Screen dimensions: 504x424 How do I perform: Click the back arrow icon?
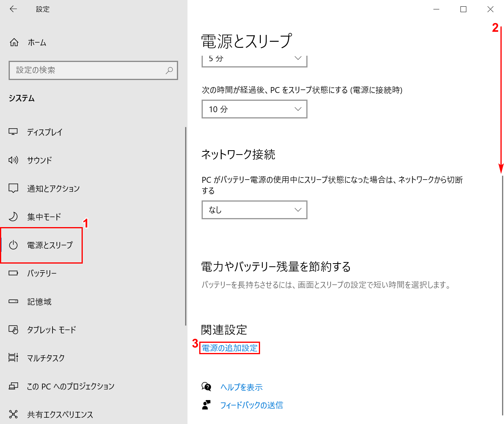click(x=13, y=9)
